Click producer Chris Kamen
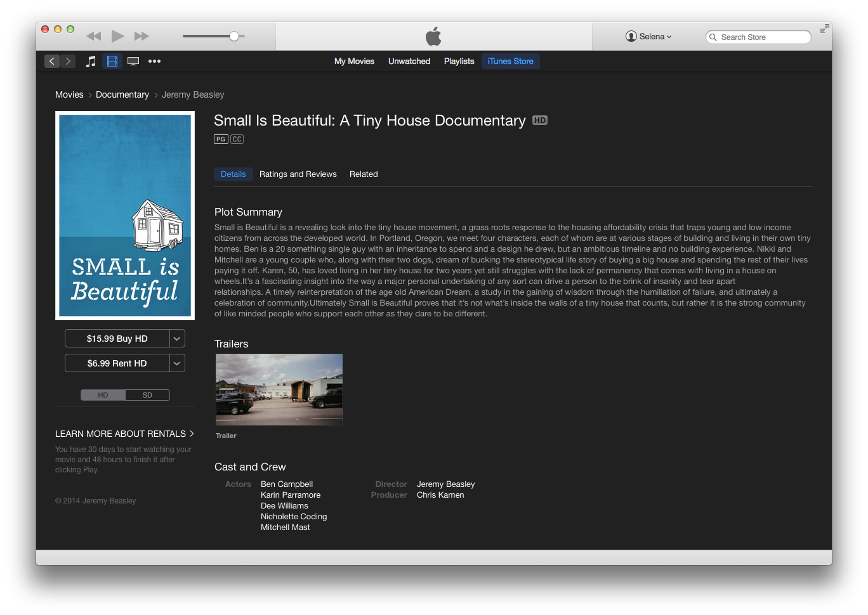Image resolution: width=868 pixels, height=615 pixels. [x=440, y=495]
